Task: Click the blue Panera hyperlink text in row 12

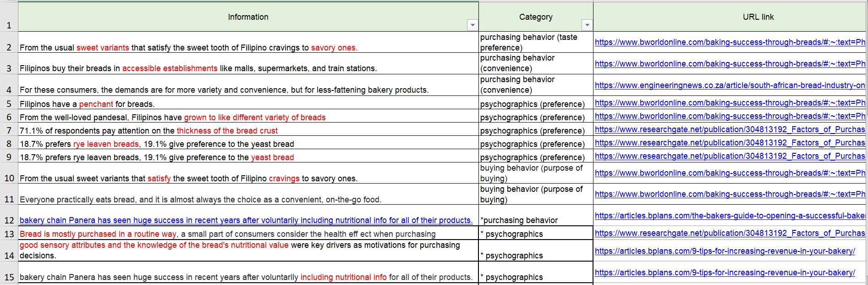Action: coord(246,220)
